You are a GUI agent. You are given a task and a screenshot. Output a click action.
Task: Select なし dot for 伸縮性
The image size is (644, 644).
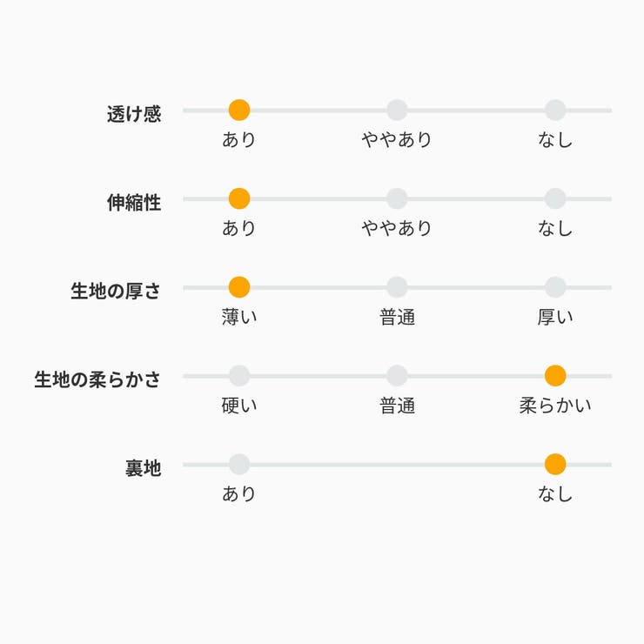pyautogui.click(x=555, y=198)
